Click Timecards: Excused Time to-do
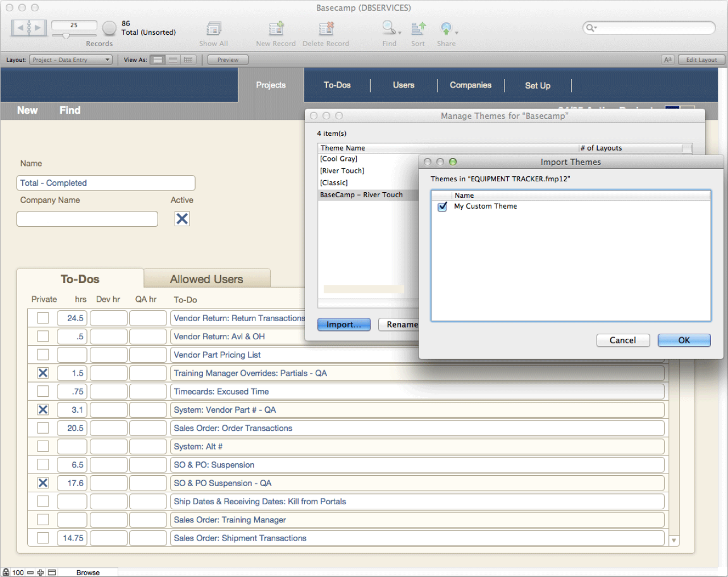 (x=417, y=392)
